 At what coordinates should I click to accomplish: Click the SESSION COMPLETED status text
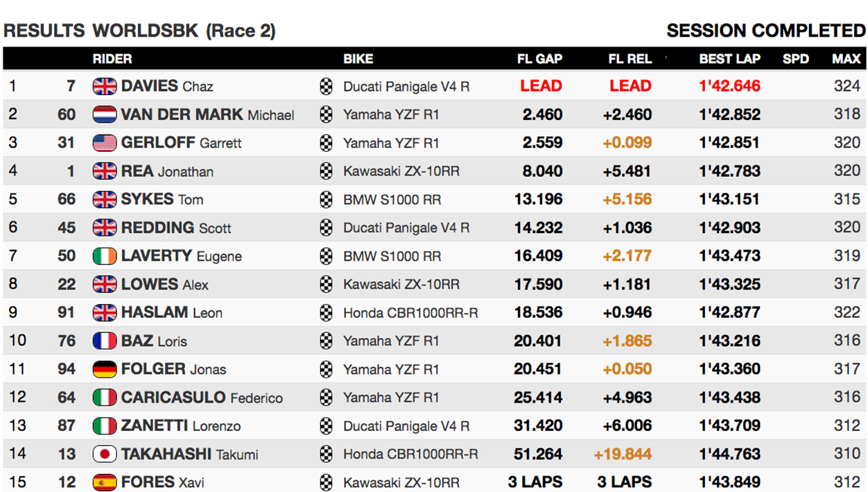pos(765,31)
